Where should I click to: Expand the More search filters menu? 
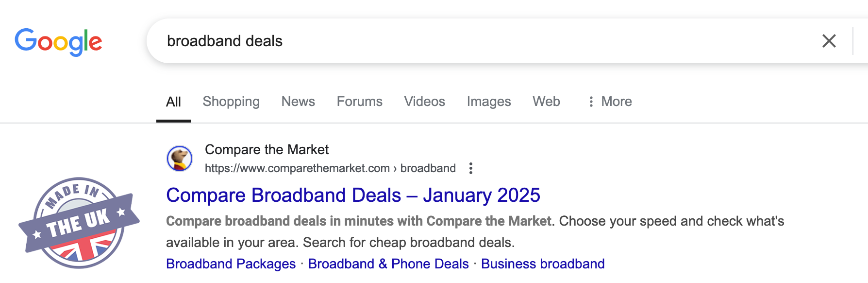click(x=610, y=102)
